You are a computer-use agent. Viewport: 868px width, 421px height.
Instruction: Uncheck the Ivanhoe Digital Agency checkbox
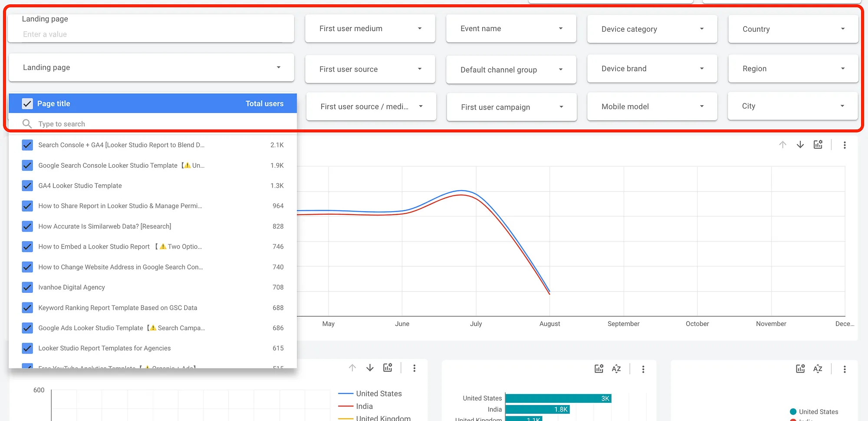click(27, 287)
